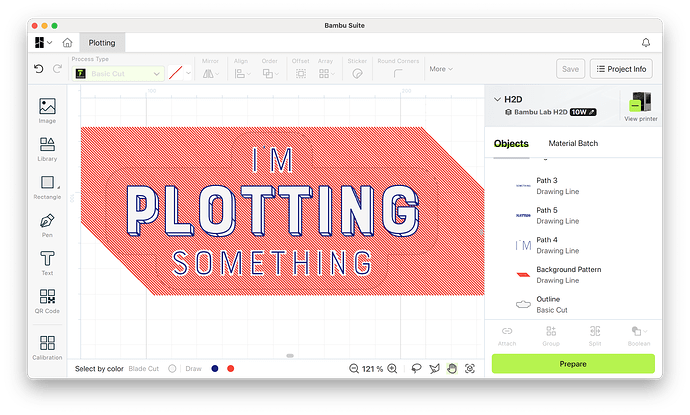690x415 pixels.
Task: Select the Text tool
Action: (x=47, y=263)
